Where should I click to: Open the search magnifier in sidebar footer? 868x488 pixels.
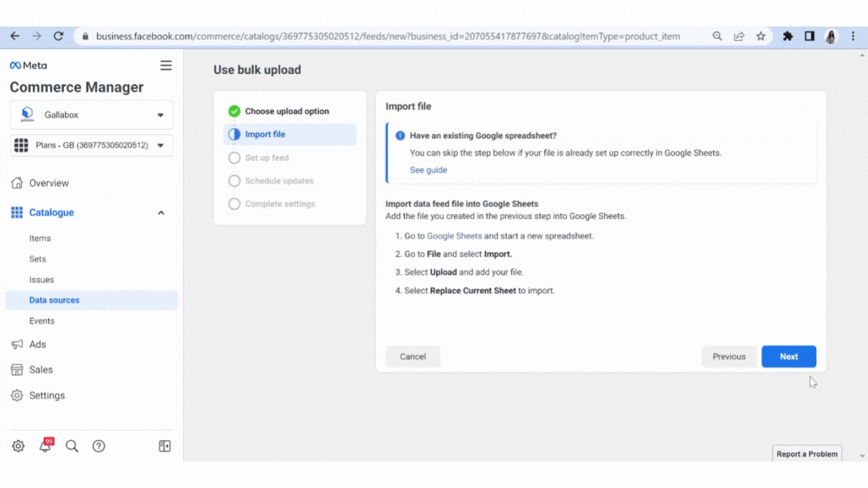click(72, 446)
